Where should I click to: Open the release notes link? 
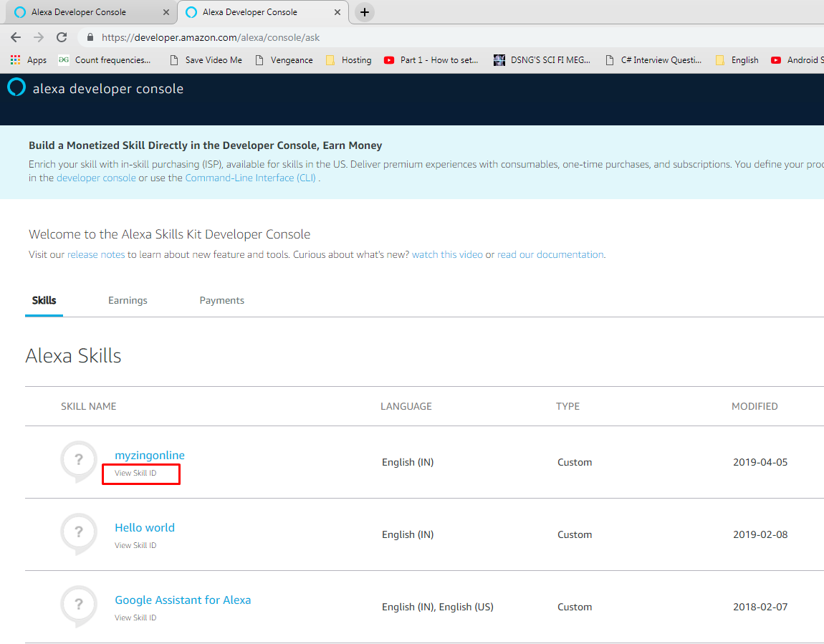[x=96, y=254]
